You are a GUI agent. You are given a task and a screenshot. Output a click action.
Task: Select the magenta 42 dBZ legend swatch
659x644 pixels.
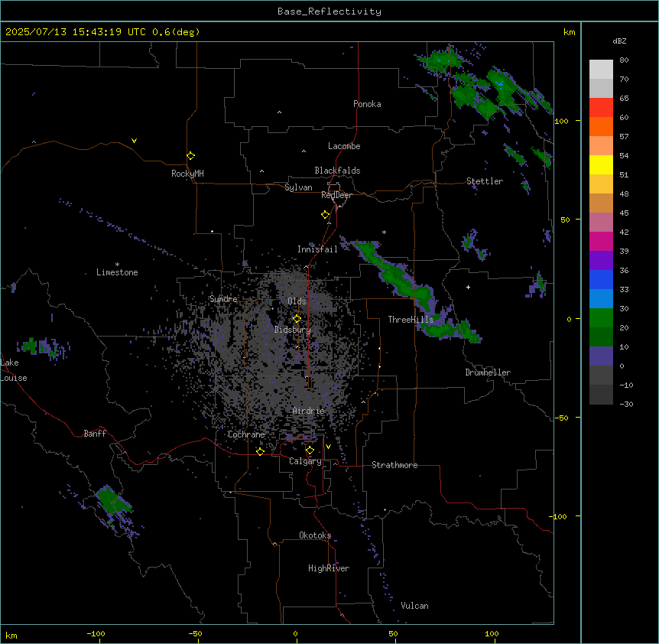pos(601,241)
